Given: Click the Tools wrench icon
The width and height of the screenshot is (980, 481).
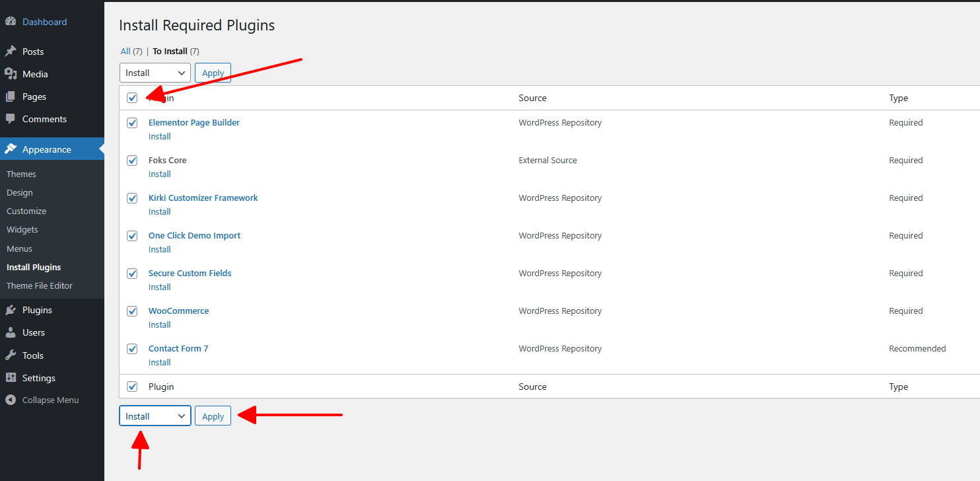Looking at the screenshot, I should click(x=11, y=355).
